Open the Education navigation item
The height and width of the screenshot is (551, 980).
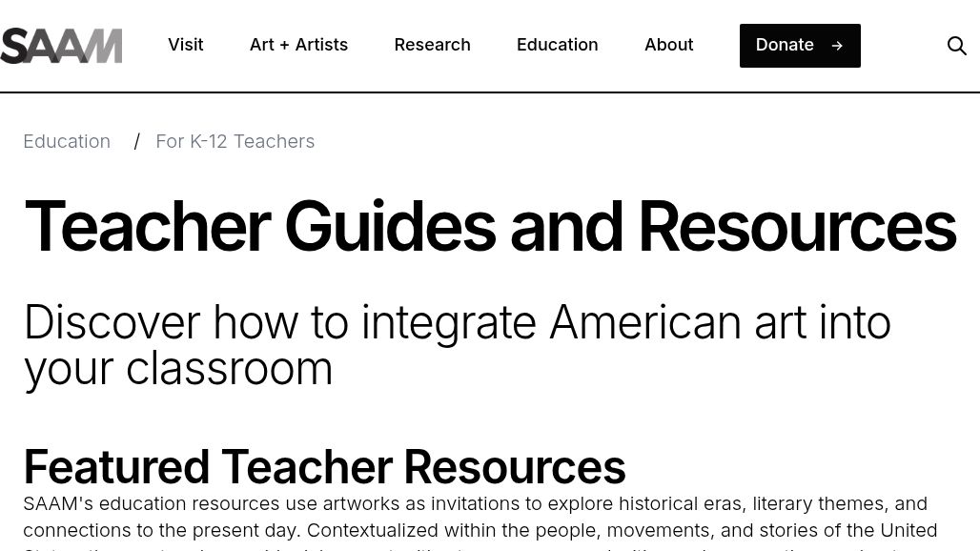pyautogui.click(x=557, y=45)
